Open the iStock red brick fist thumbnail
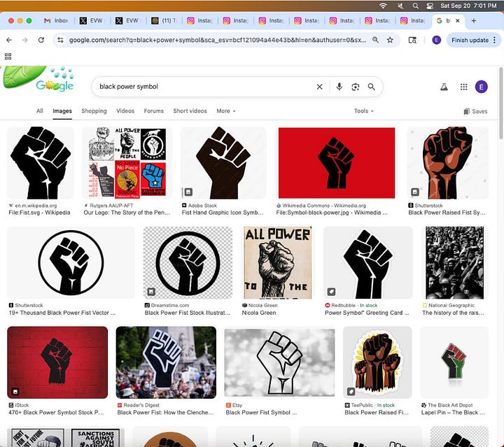This screenshot has height=447, width=504. point(57,362)
